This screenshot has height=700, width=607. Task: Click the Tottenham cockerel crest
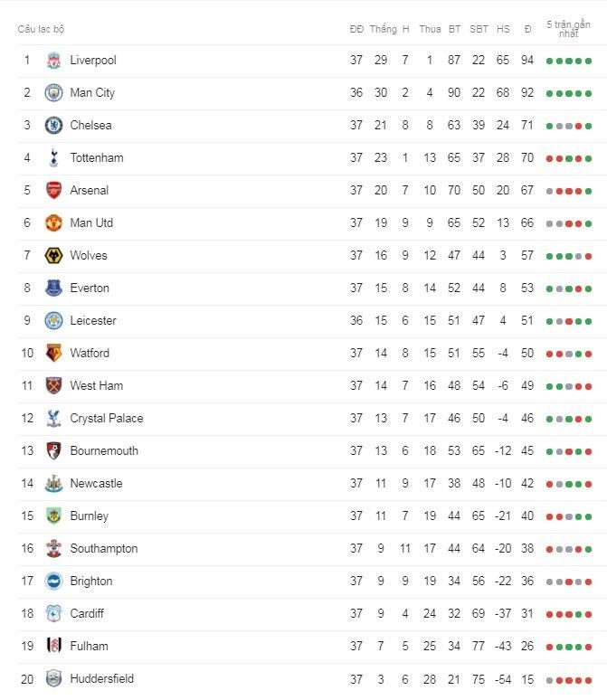(54, 158)
